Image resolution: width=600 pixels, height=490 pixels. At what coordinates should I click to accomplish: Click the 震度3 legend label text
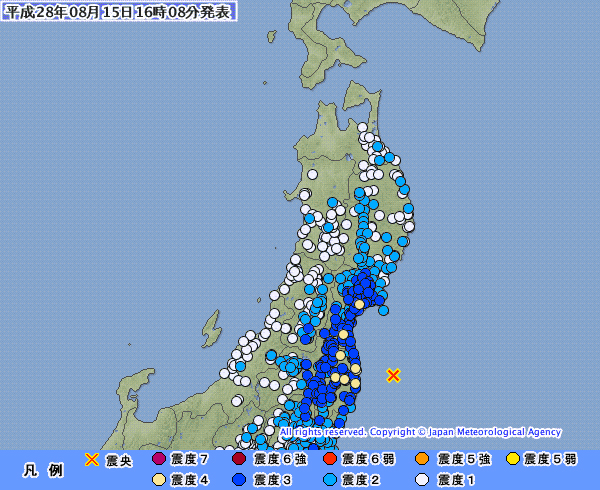(273, 480)
